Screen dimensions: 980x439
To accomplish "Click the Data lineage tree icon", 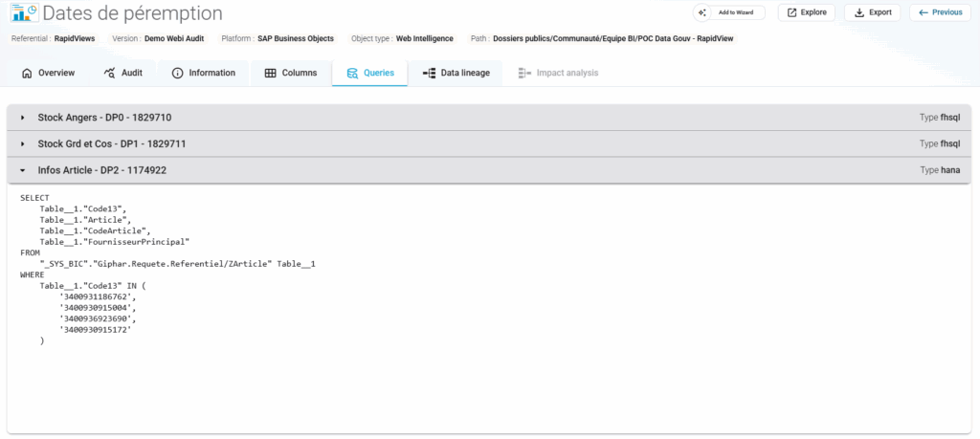I will click(430, 73).
